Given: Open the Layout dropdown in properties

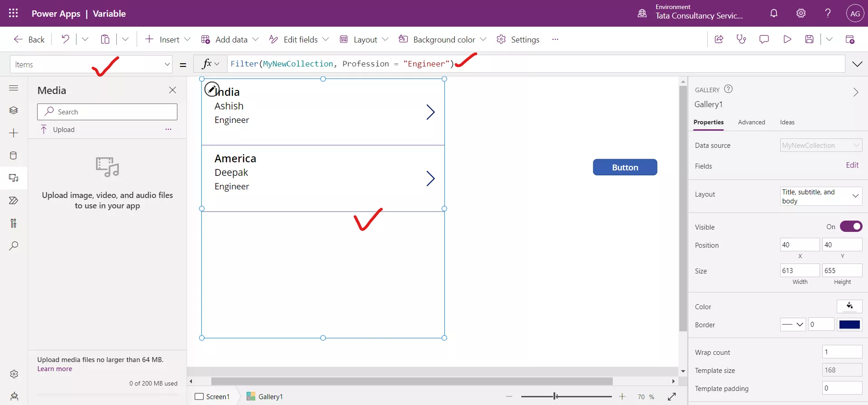Looking at the screenshot, I should tap(821, 196).
